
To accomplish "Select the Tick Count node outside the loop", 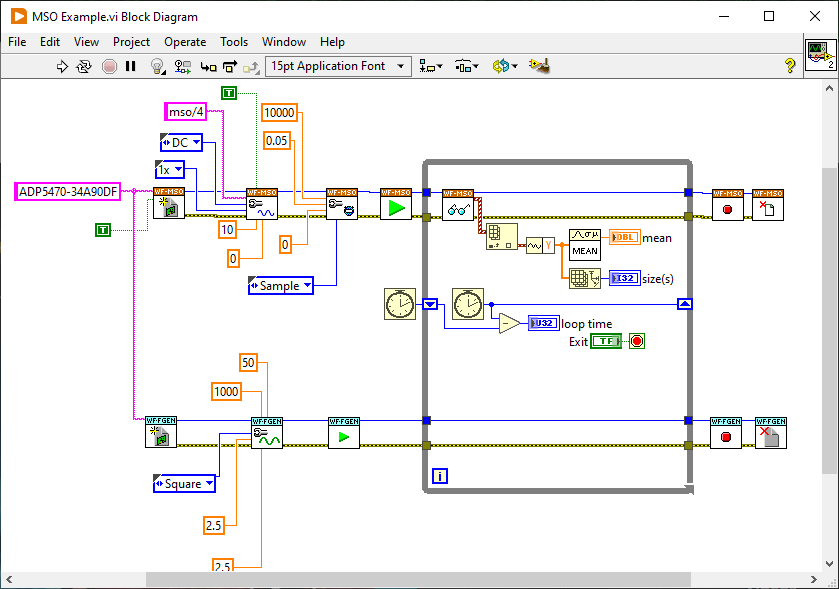I will coord(400,304).
